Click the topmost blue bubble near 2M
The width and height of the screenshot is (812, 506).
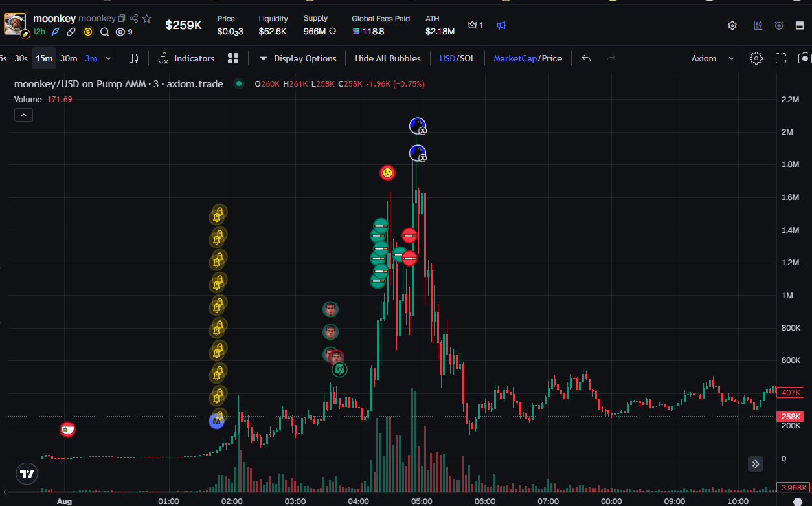[418, 126]
